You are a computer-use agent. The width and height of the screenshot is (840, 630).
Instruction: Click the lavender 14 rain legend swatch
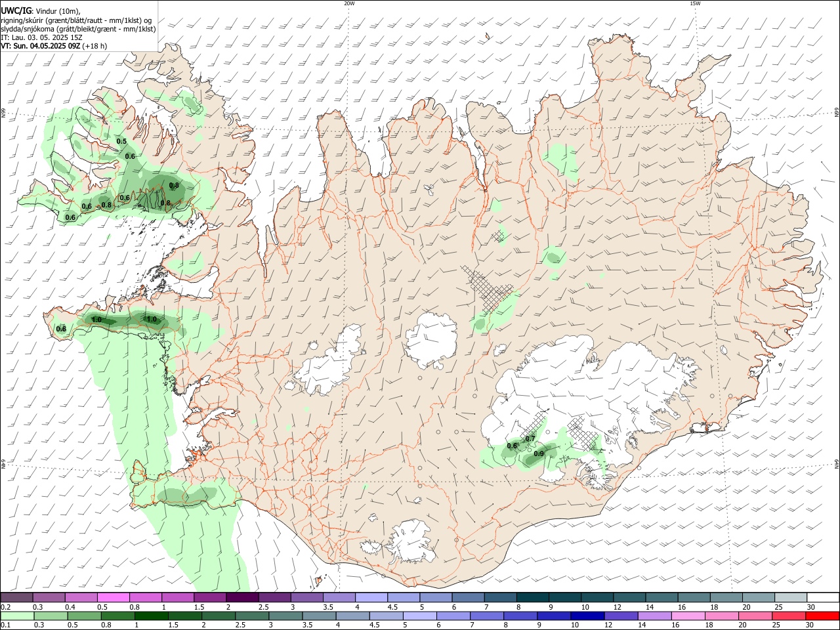coord(654,616)
